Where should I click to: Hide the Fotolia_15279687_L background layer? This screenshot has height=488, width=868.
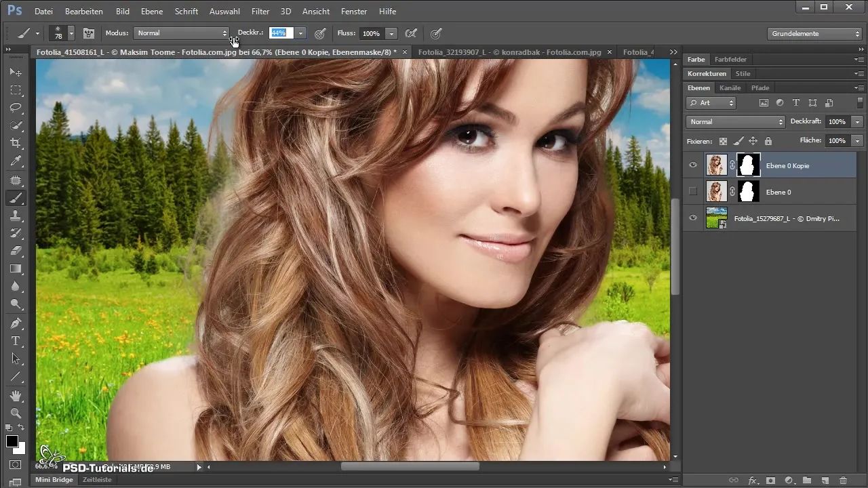point(693,218)
